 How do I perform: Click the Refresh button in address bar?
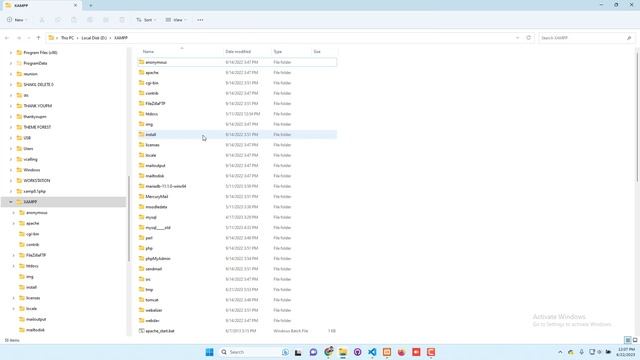pyautogui.click(x=529, y=38)
